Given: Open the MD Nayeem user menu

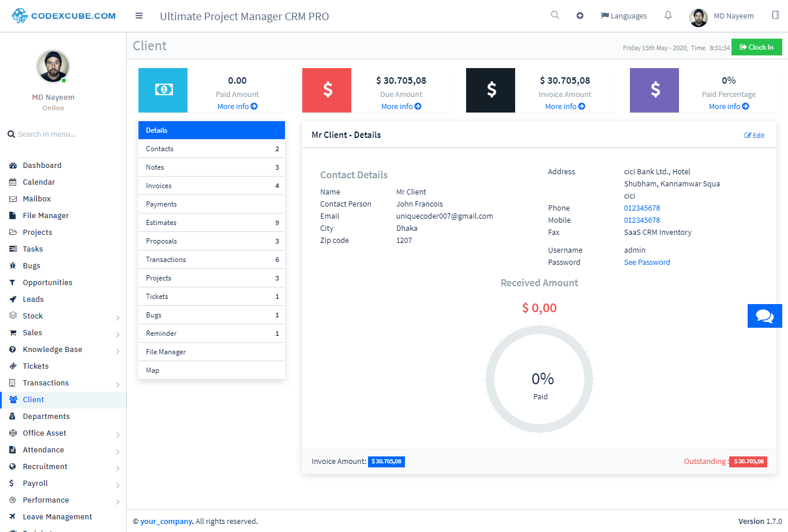Looking at the screenshot, I should (x=722, y=16).
